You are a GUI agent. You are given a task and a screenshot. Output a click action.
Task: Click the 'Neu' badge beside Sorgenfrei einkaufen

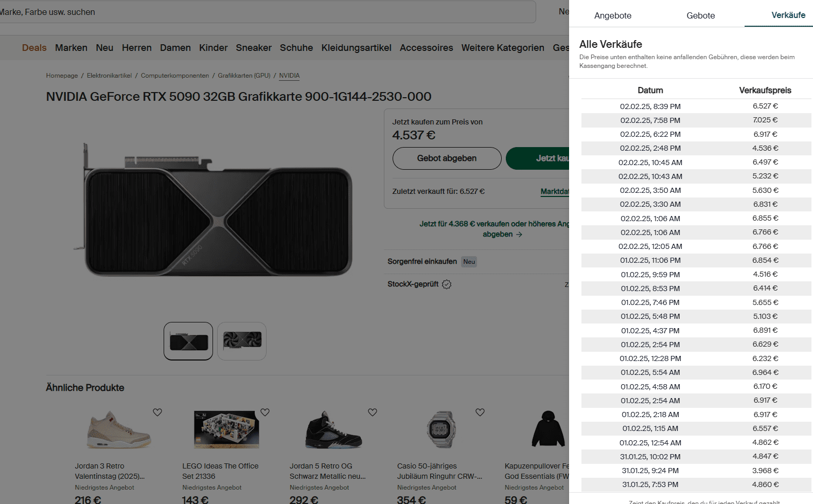pos(469,262)
